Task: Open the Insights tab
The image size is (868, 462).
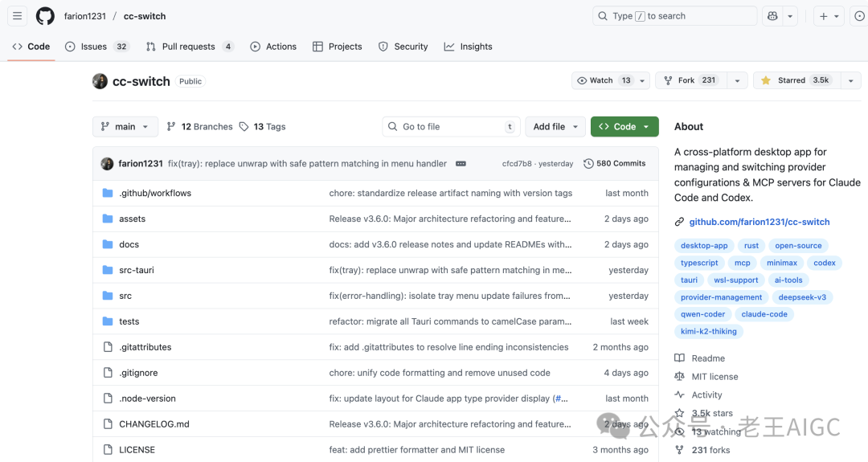Action: 469,47
